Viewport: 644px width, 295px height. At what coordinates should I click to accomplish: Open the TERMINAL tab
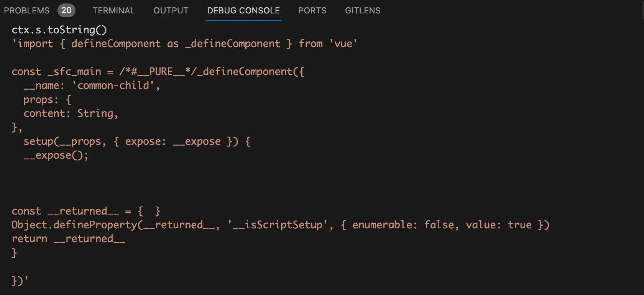[x=113, y=10]
